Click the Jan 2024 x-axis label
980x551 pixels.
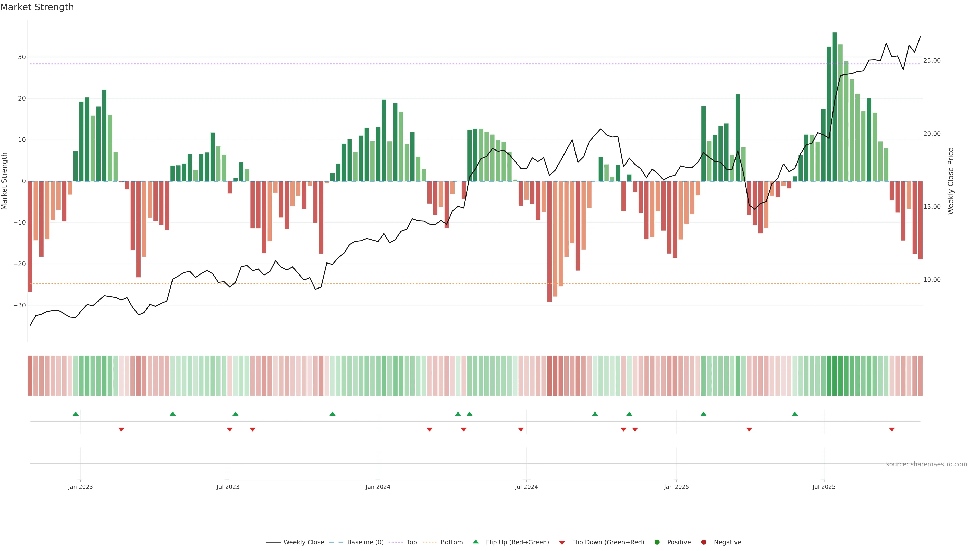378,487
